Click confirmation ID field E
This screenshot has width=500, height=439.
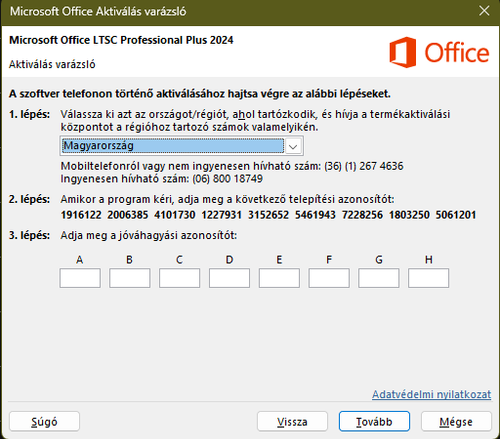coord(279,278)
